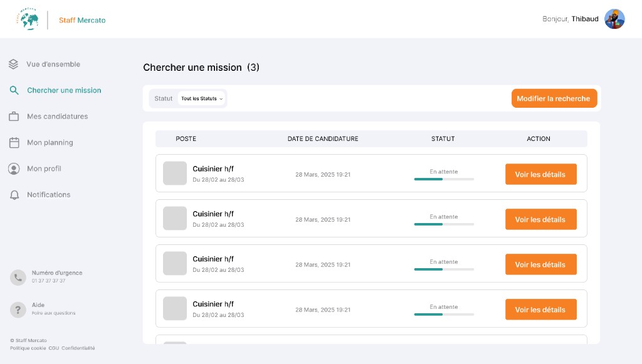Click the second Cuisinier h/f thumbnail placeholder
Viewport: 642px width, 364px height.
[x=175, y=218]
